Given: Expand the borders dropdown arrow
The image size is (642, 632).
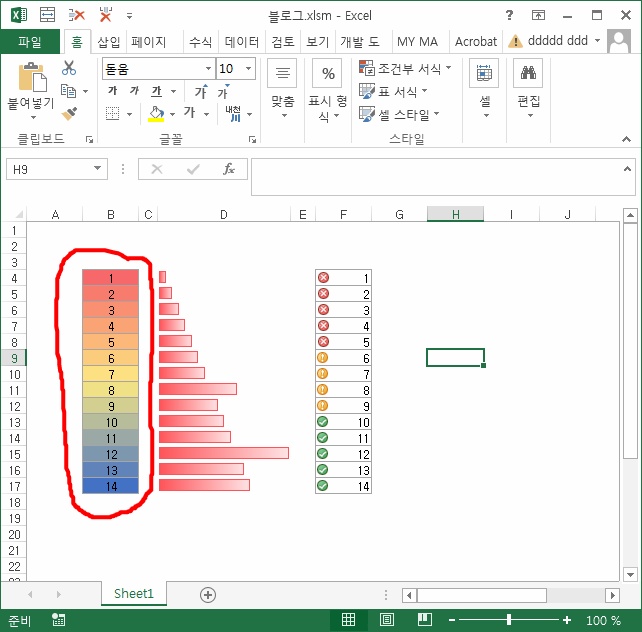Looking at the screenshot, I should 129,114.
